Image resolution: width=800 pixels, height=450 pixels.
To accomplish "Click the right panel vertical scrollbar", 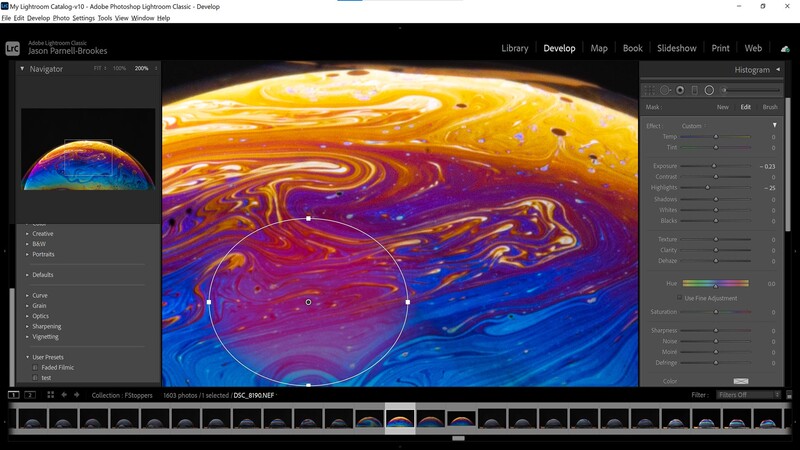I will pyautogui.click(x=788, y=163).
